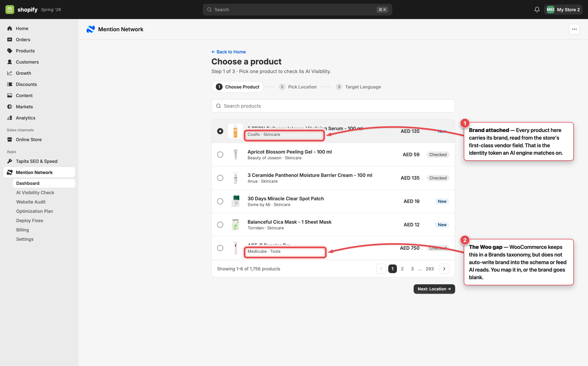Click the New badge for Spot Patch
Viewport: 588px width, 366px height.
coord(442,201)
